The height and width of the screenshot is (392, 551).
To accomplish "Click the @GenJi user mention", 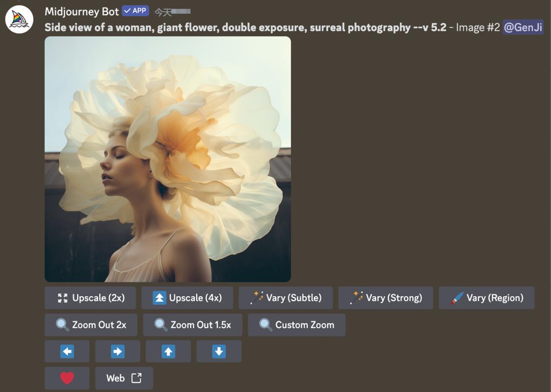I will (x=523, y=27).
